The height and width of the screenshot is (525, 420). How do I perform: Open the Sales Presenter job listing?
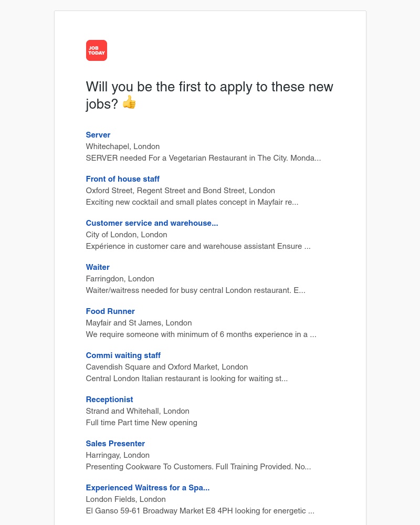[115, 444]
